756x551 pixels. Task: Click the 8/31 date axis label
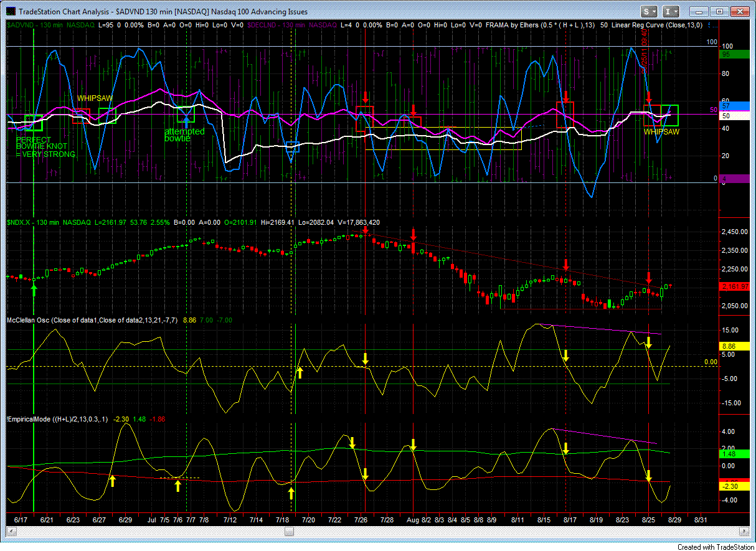tap(701, 519)
